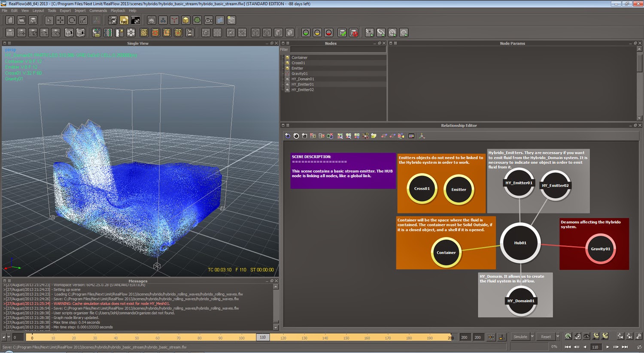This screenshot has height=353, width=644.
Task: Open the Commands menu
Action: [98, 11]
